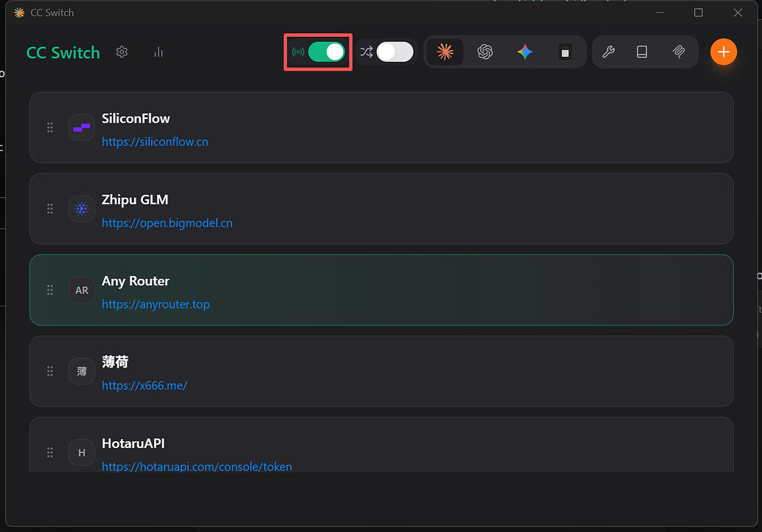Grab Zhipu GLM drag handle
Image resolution: width=762 pixels, height=532 pixels.
50,209
